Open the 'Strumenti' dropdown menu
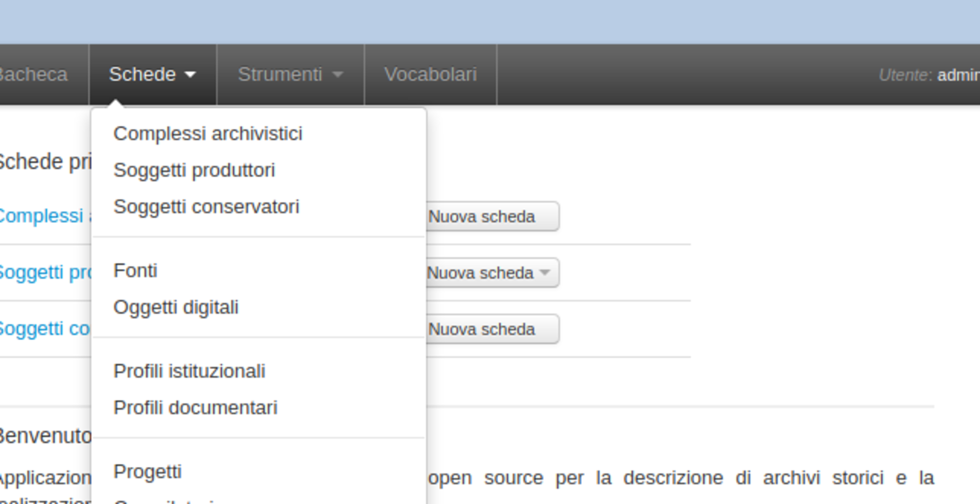The width and height of the screenshot is (980, 504). [x=281, y=75]
